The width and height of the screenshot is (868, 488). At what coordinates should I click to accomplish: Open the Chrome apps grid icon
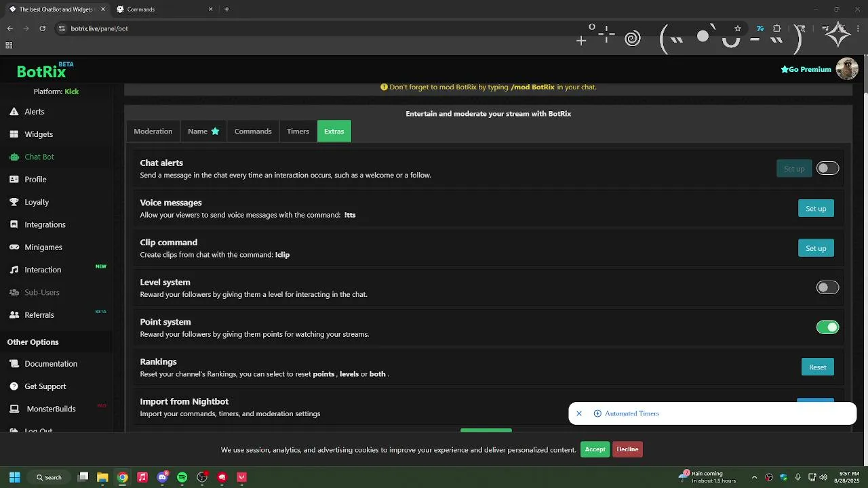[9, 45]
